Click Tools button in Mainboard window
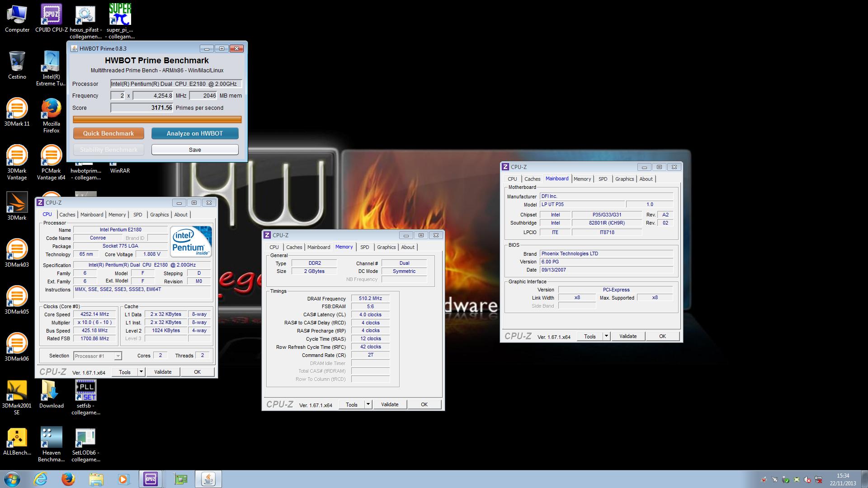The height and width of the screenshot is (488, 868). coord(590,336)
